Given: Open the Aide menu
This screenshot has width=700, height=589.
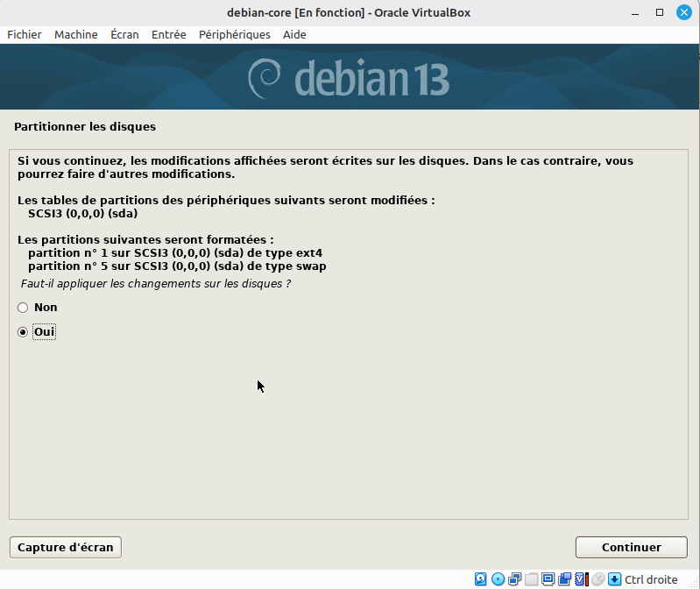Looking at the screenshot, I should 294,34.
